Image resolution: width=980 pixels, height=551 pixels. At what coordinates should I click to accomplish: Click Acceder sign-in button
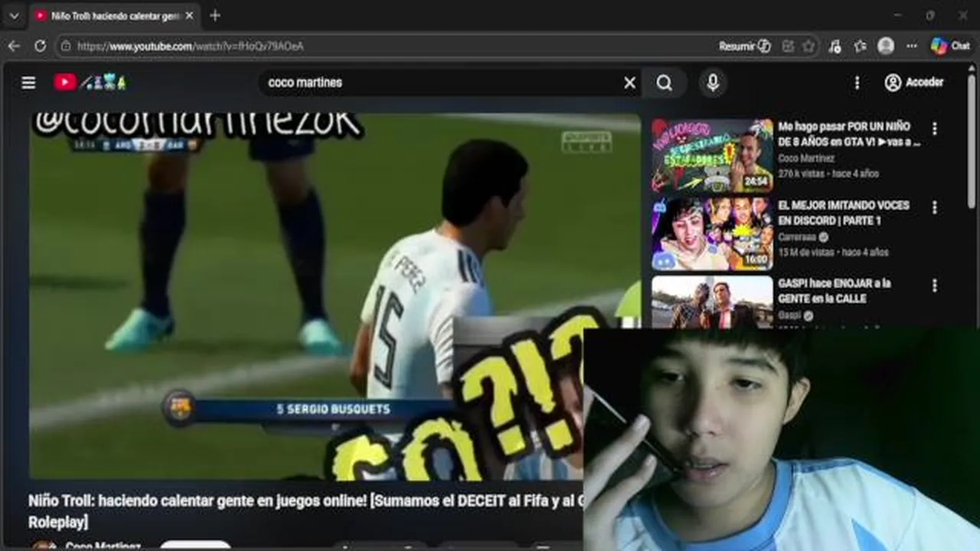914,83
